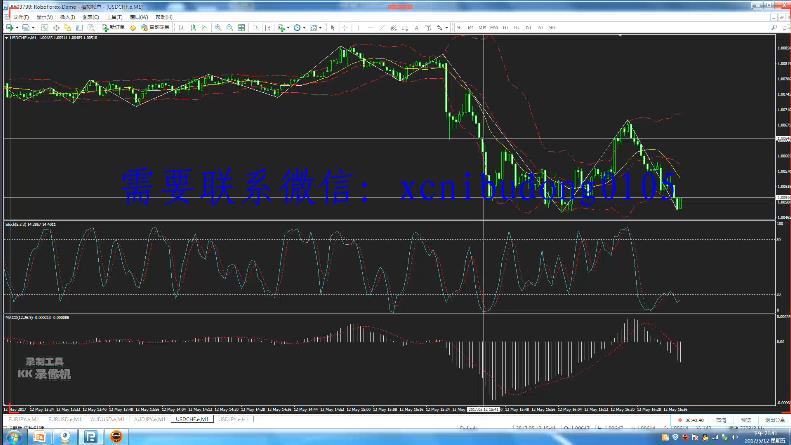Toggle AutoTrading on or off

(x=155, y=28)
